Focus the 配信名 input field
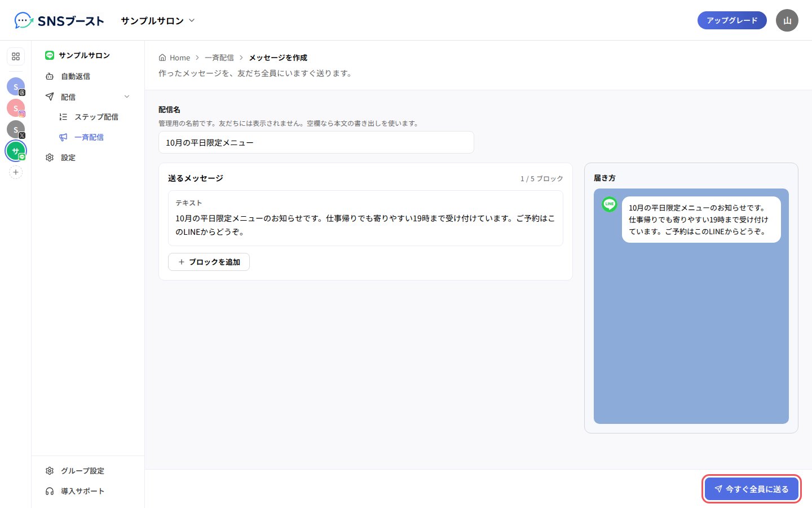This screenshot has height=508, width=812. tap(316, 142)
